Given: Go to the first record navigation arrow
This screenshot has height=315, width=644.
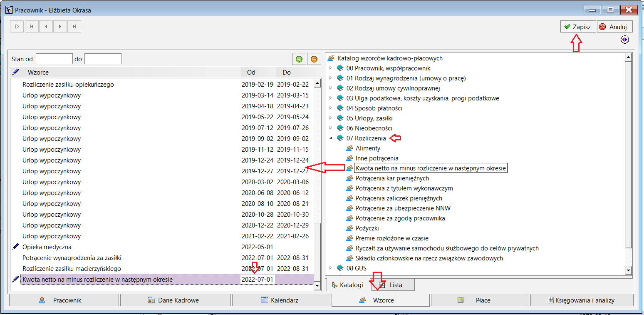Looking at the screenshot, I should (x=32, y=27).
